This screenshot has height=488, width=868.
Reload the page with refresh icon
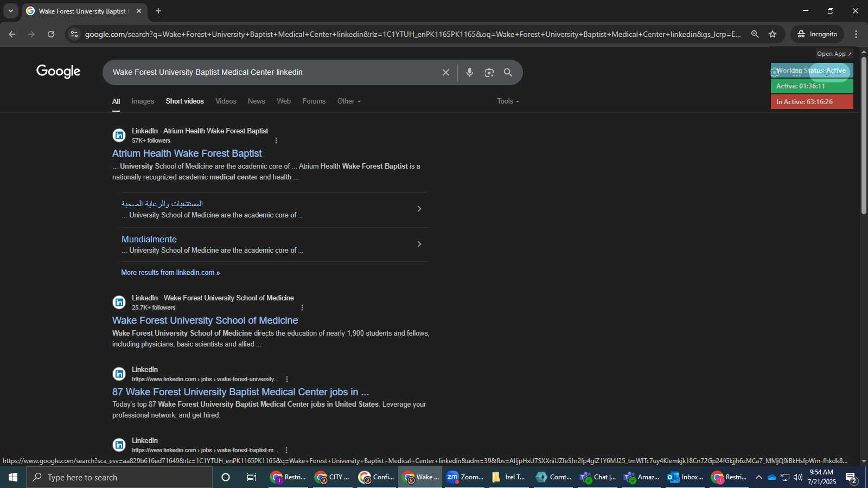(51, 34)
